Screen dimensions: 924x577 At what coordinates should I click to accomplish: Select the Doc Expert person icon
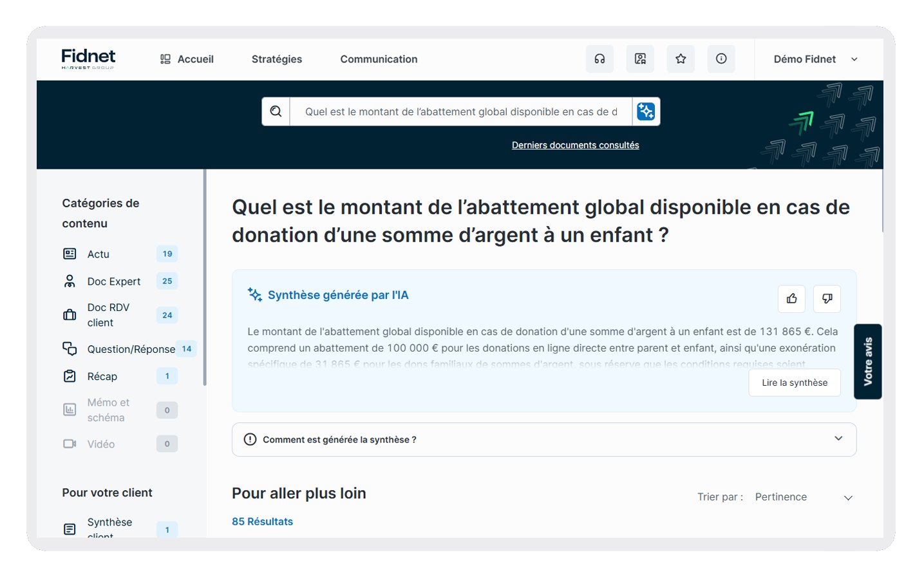(70, 281)
